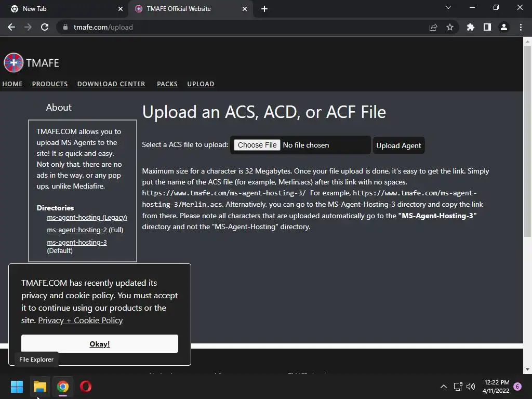
Task: Close the New Tab tab
Action: 121,9
